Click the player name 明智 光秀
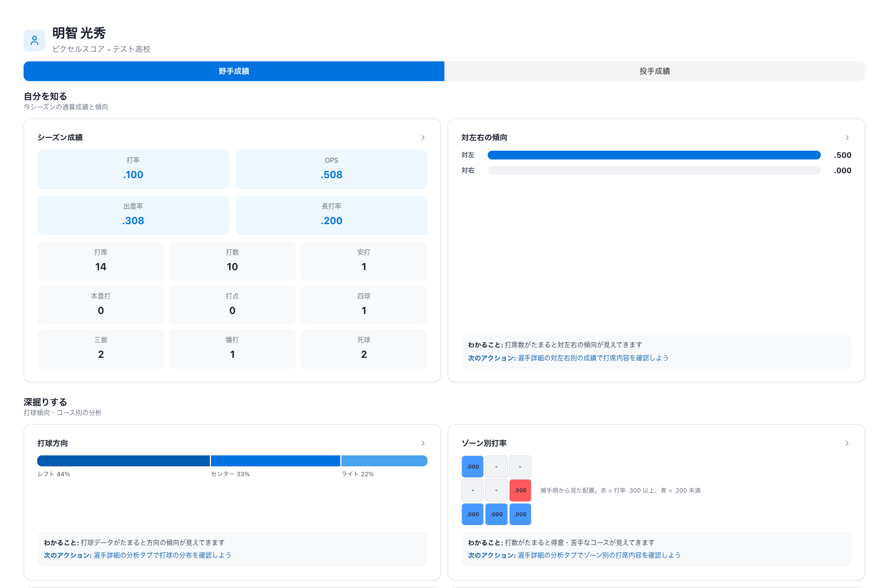 click(x=79, y=33)
